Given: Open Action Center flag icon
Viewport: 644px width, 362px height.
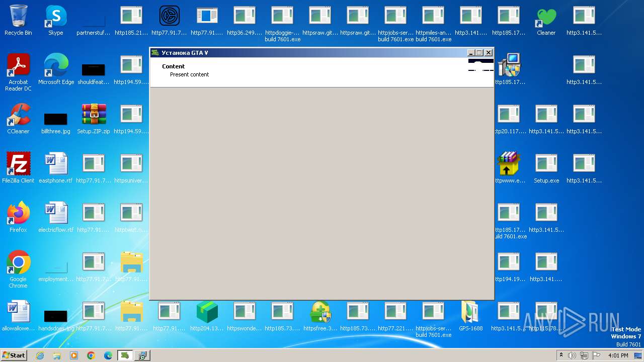Looking at the screenshot, I should tap(596, 355).
